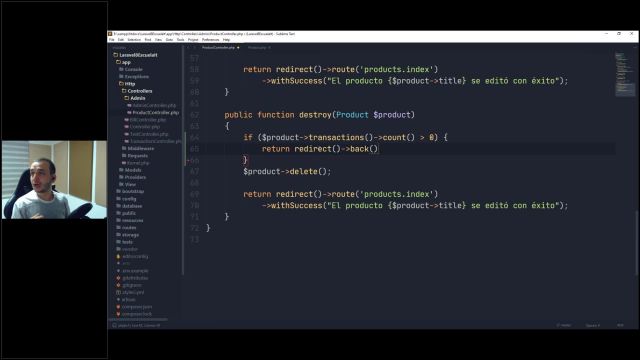Place cursor after redirect()->back() on line 65
The width and height of the screenshot is (640, 360).
pos(379,149)
